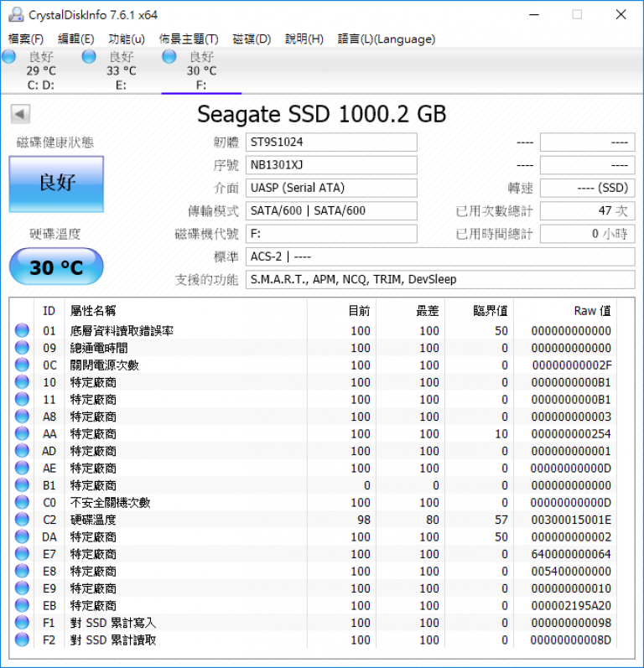Screen dimensions: 644x668
Task: Select the C: D: disk status circle
Action: (8, 56)
